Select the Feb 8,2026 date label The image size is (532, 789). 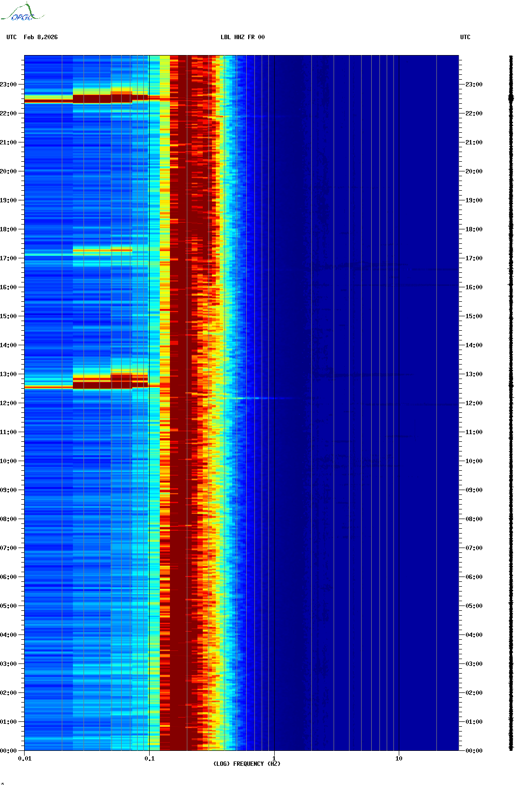click(x=41, y=37)
